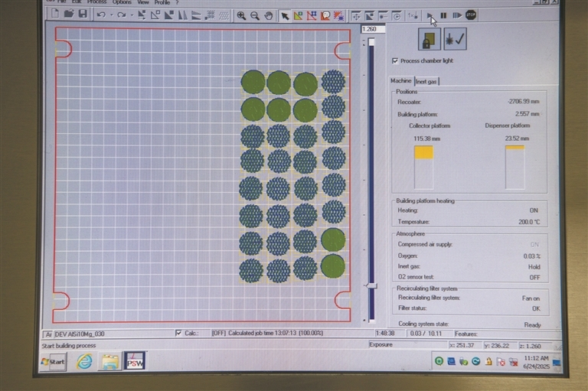
Task: Open the Redo history dropdown arrow
Action: point(132,15)
